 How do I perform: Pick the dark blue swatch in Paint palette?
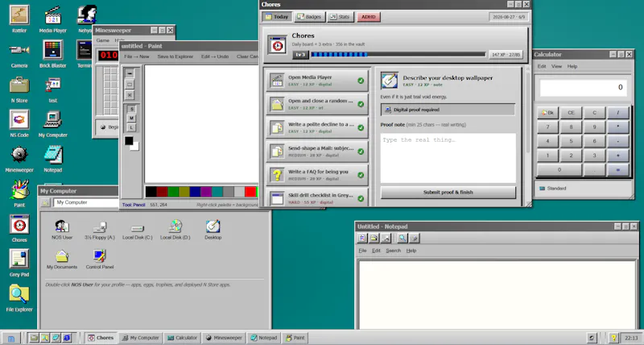tap(195, 192)
